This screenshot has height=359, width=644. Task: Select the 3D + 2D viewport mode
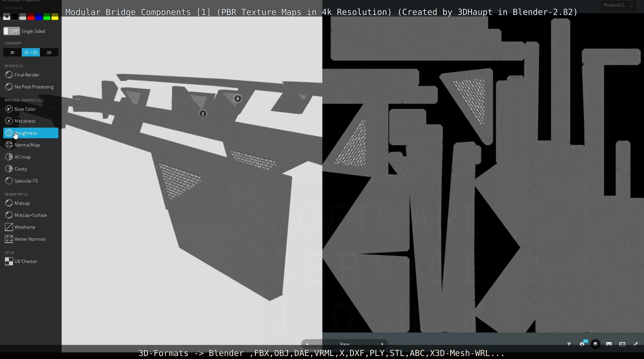coord(31,53)
